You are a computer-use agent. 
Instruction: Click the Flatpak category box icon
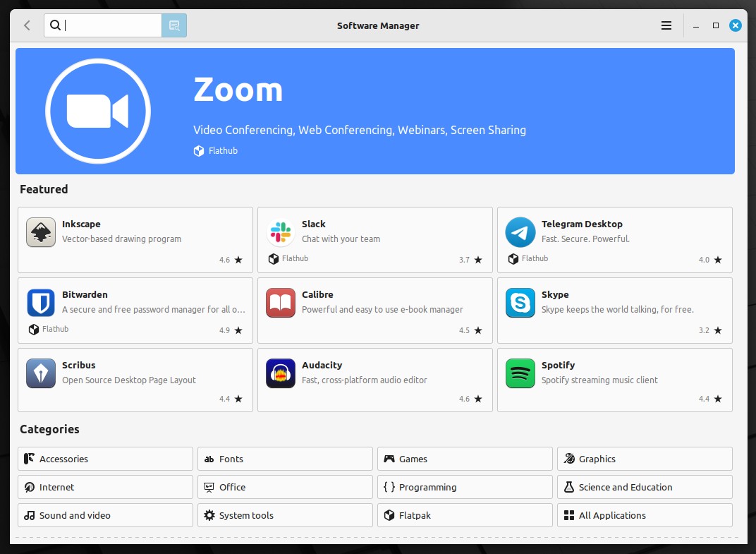(x=389, y=515)
